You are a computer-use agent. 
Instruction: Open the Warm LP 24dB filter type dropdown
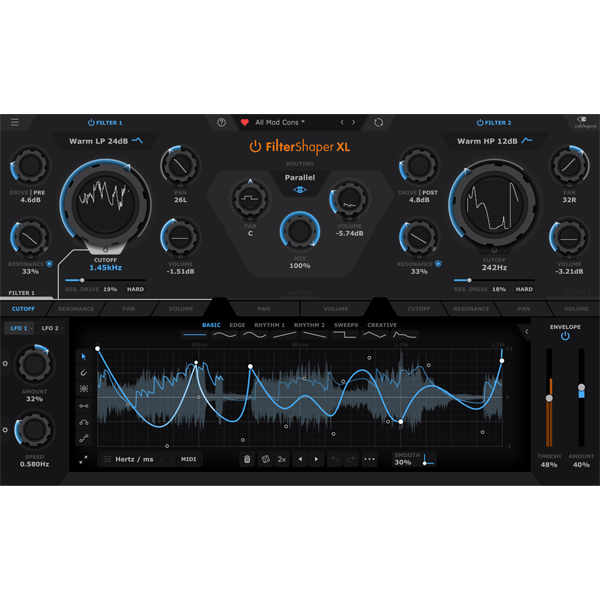click(106, 141)
